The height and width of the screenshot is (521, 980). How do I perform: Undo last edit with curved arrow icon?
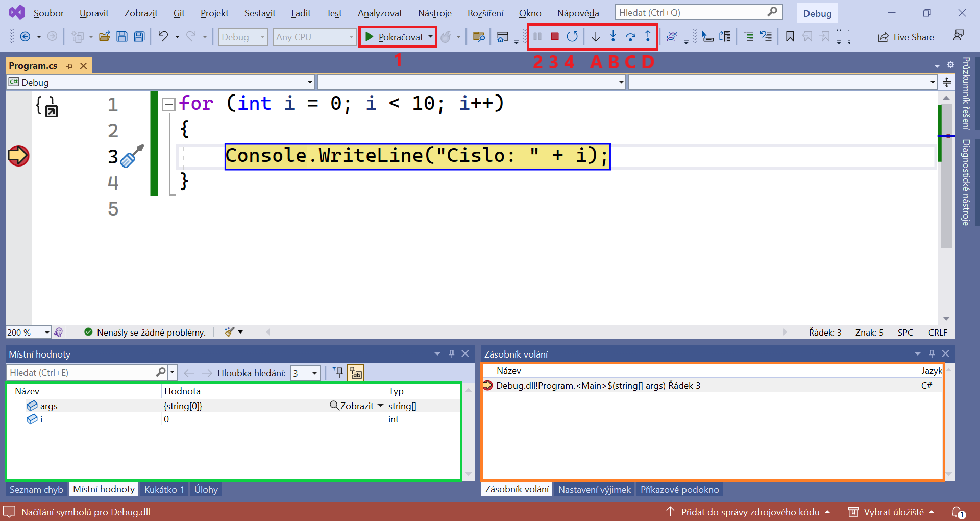163,36
